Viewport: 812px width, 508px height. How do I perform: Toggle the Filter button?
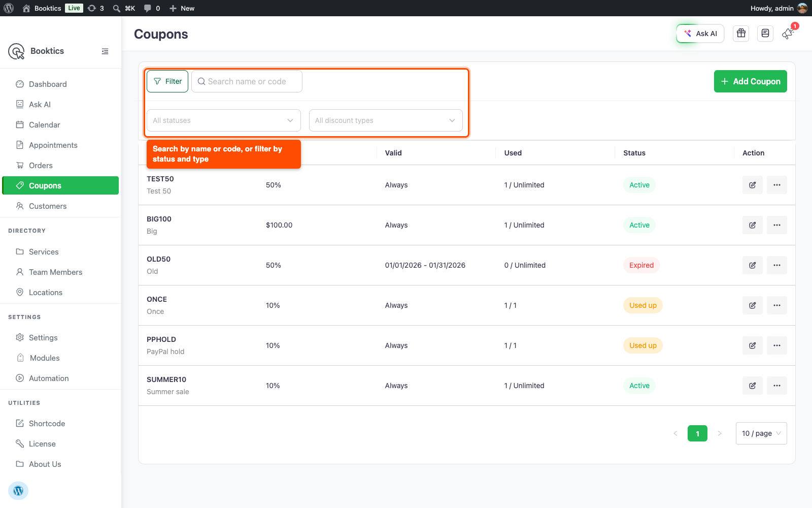click(x=167, y=81)
